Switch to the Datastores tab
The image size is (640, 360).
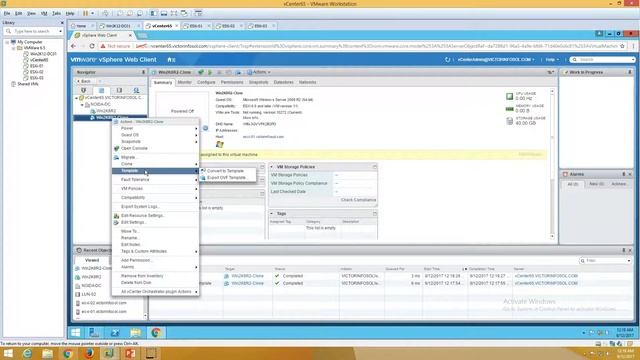tap(283, 82)
